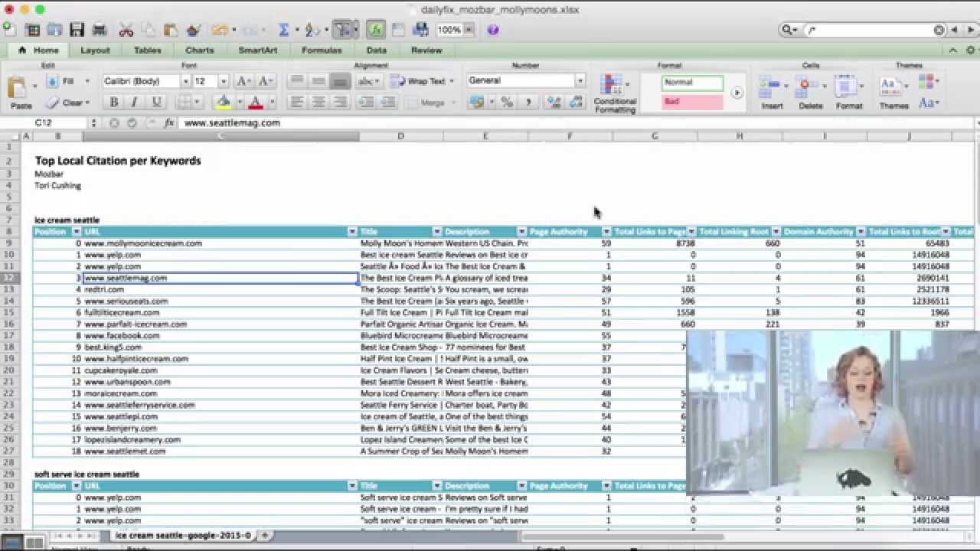
Task: Open the font size 12 dropdown
Action: pyautogui.click(x=223, y=81)
